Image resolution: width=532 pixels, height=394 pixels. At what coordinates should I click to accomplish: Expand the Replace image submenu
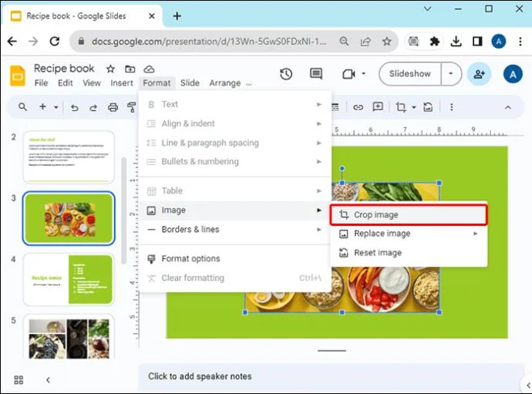click(x=476, y=234)
